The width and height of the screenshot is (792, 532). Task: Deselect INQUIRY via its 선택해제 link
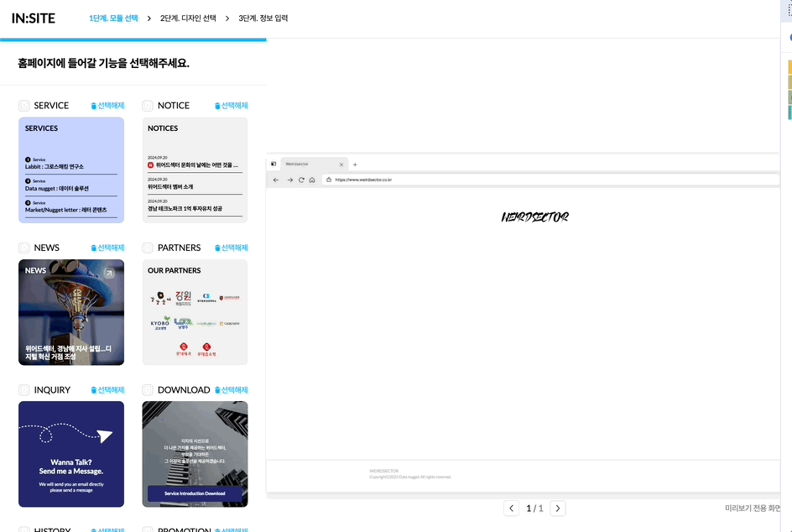point(107,390)
